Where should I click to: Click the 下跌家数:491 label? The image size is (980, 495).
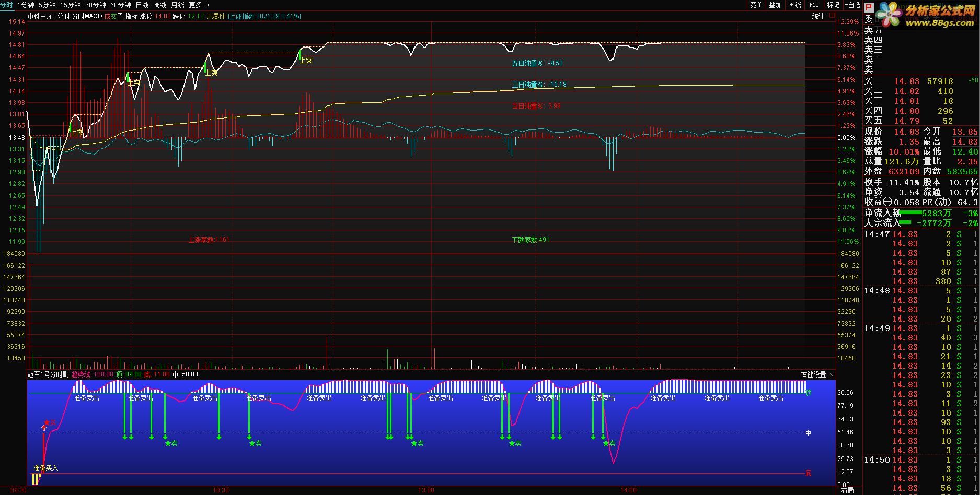[x=531, y=240]
